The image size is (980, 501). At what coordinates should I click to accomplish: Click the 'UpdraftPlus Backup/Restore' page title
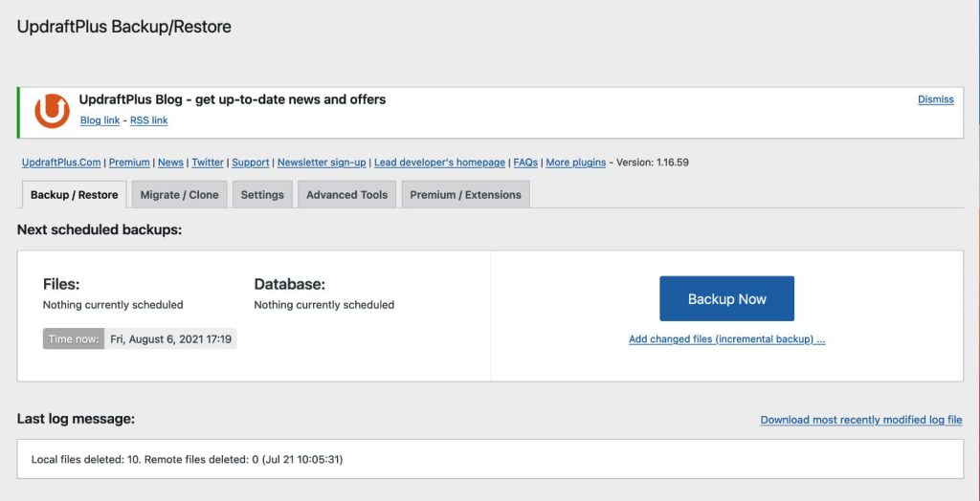(123, 27)
